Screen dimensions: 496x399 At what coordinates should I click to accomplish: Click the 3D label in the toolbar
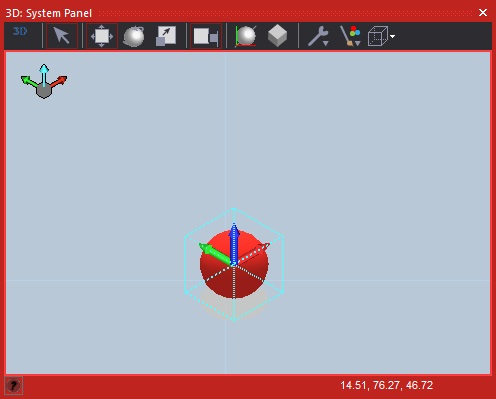pyautogui.click(x=20, y=31)
